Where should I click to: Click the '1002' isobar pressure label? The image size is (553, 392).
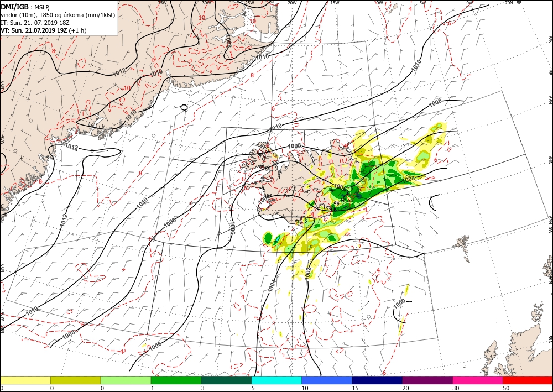(x=308, y=273)
